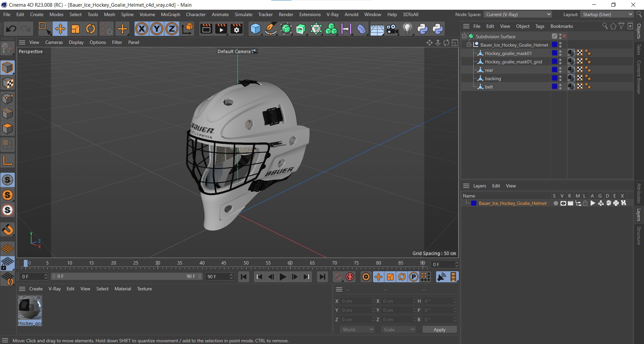Open the Mesh menu
This screenshot has height=344, width=644.
coord(109,14)
